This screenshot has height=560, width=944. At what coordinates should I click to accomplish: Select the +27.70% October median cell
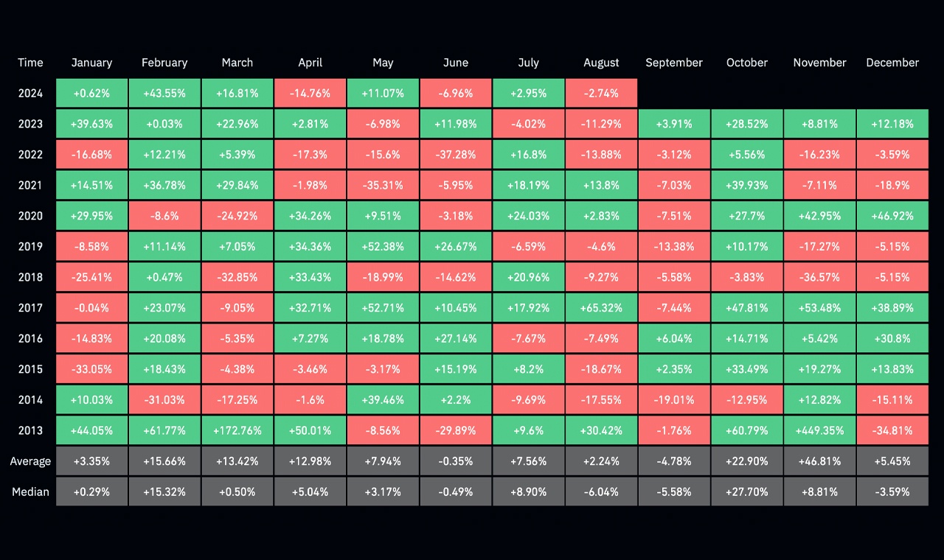tap(747, 491)
